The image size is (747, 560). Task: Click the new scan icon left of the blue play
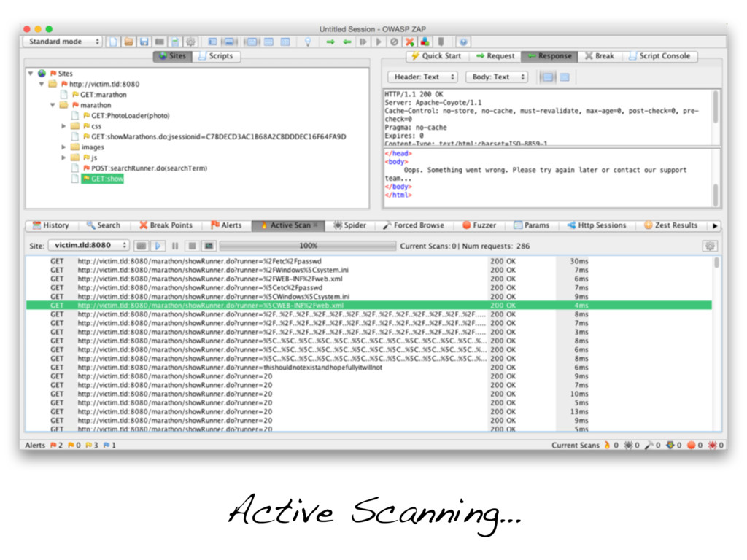141,246
